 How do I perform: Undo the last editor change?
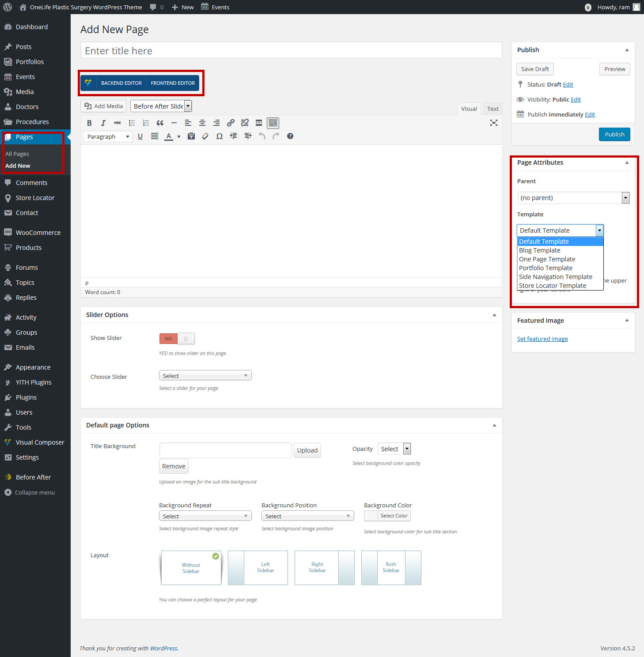pyautogui.click(x=261, y=136)
